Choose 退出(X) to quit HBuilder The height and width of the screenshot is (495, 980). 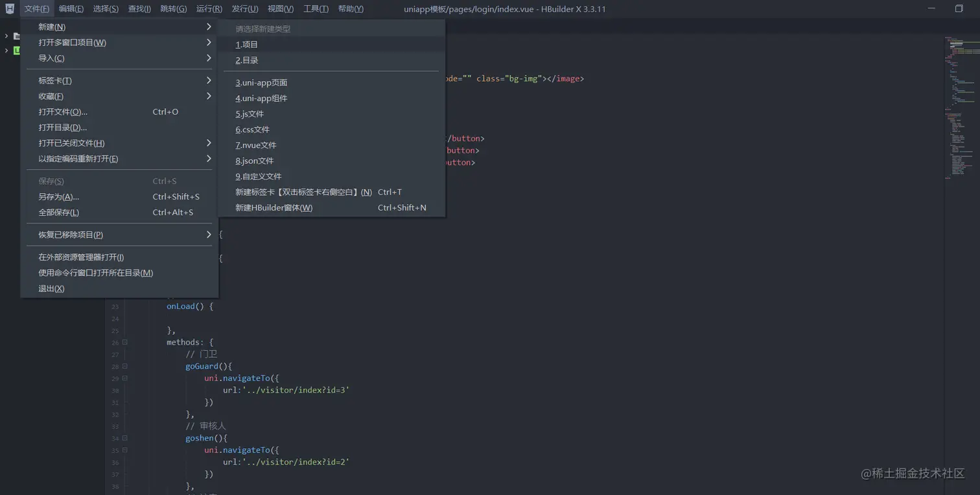(x=119, y=288)
